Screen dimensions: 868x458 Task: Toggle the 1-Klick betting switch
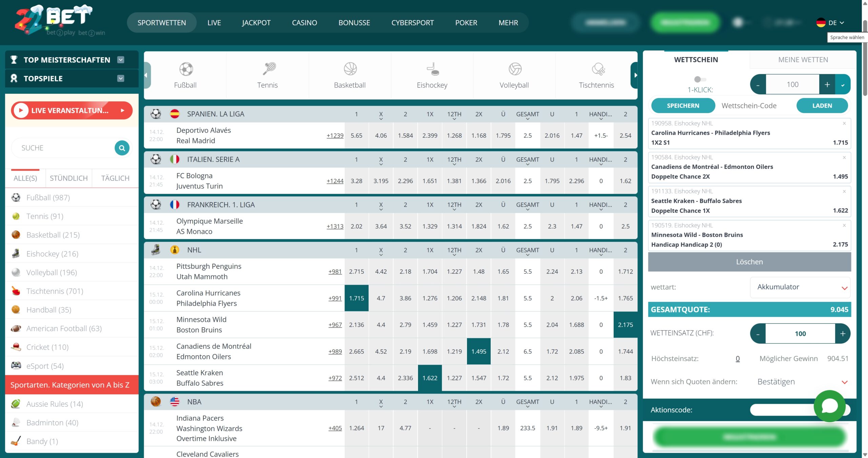(x=700, y=79)
